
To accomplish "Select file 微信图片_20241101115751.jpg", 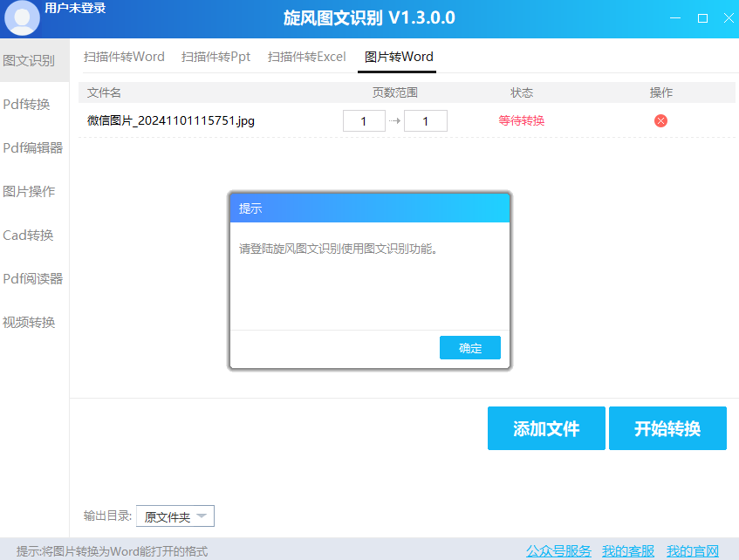I will pos(171,121).
